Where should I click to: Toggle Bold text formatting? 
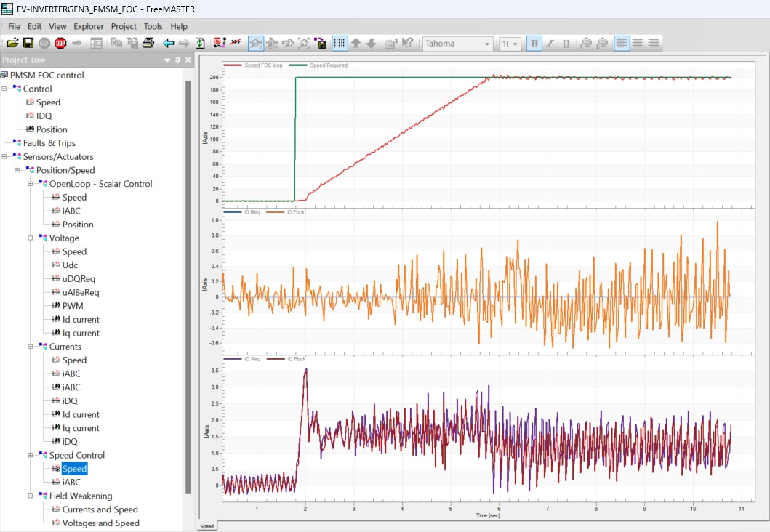click(534, 44)
